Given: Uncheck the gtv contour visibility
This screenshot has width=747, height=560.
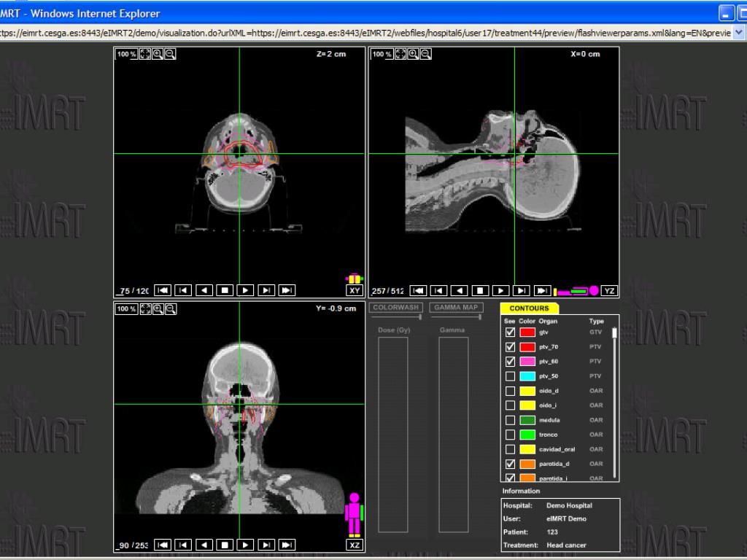Looking at the screenshot, I should (510, 332).
